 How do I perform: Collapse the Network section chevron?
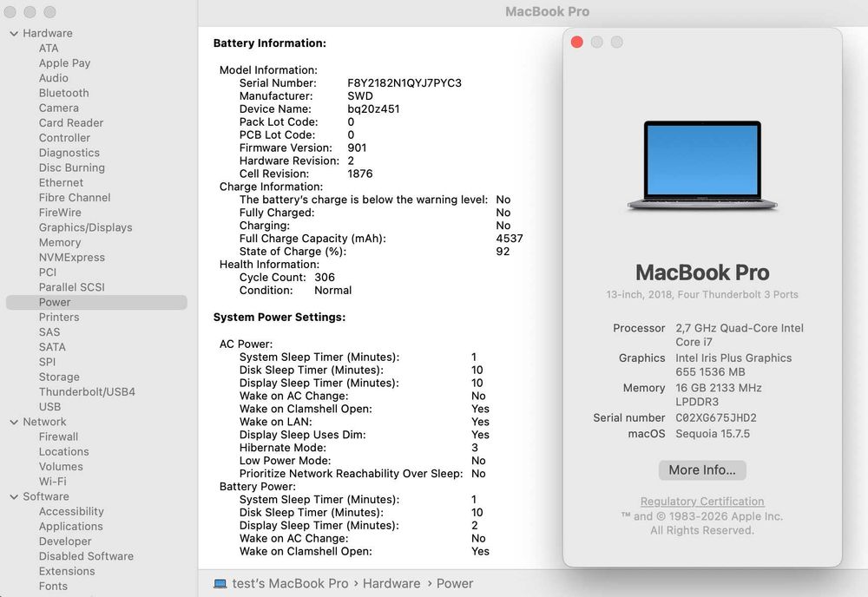(x=14, y=423)
